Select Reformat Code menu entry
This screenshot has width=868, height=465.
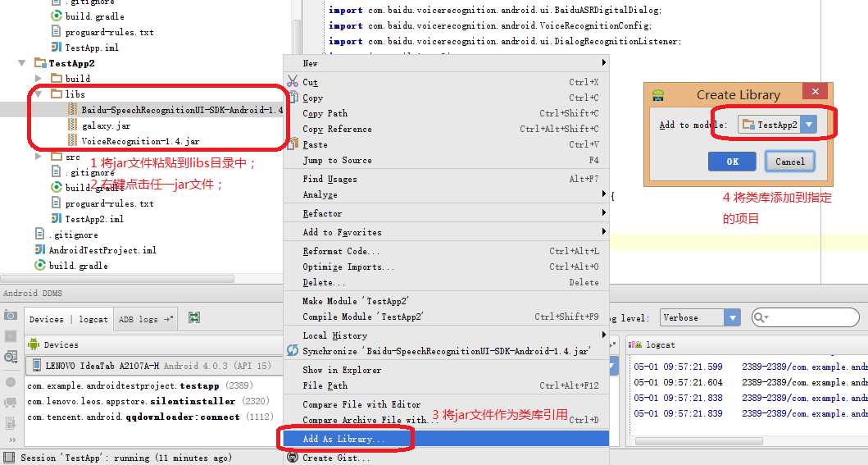[x=446, y=251]
